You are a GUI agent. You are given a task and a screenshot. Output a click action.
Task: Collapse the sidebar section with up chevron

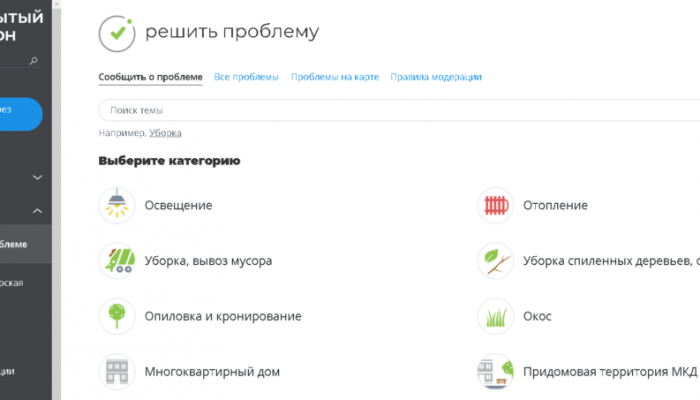38,211
